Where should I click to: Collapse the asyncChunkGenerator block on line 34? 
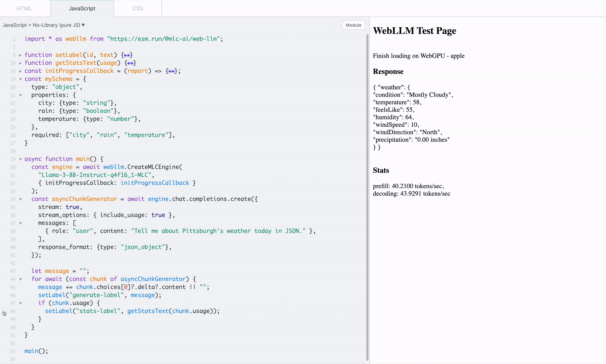(x=20, y=199)
